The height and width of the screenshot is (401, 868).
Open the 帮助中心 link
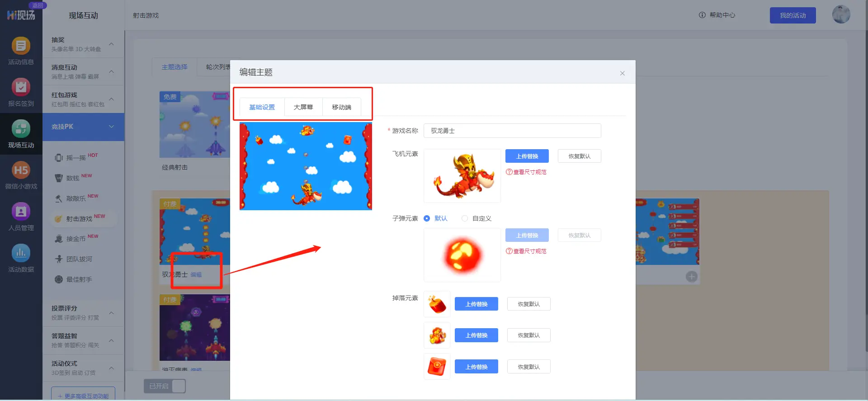click(x=722, y=15)
